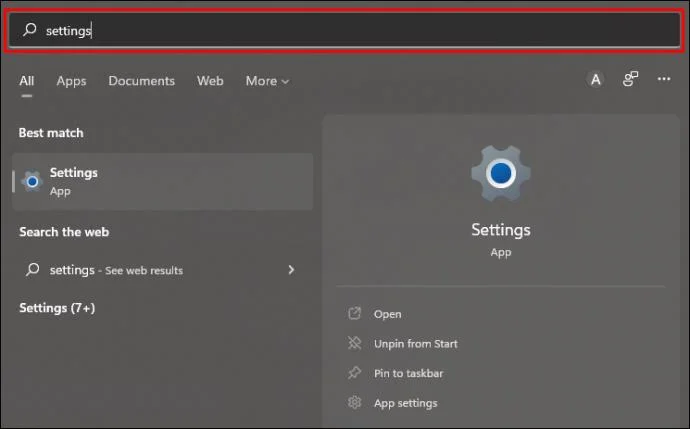
Task: Choose Pin to taskbar
Action: [x=408, y=373]
